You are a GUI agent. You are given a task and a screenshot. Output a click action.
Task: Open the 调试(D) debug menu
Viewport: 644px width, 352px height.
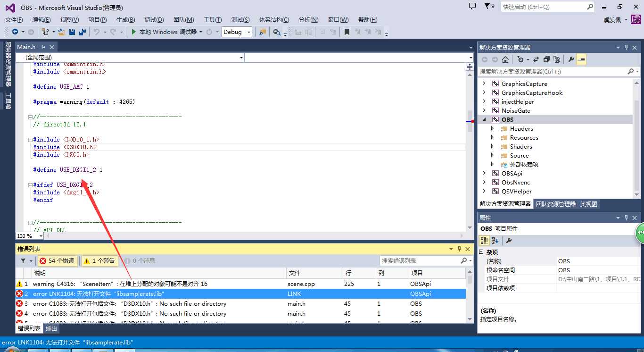pos(154,19)
